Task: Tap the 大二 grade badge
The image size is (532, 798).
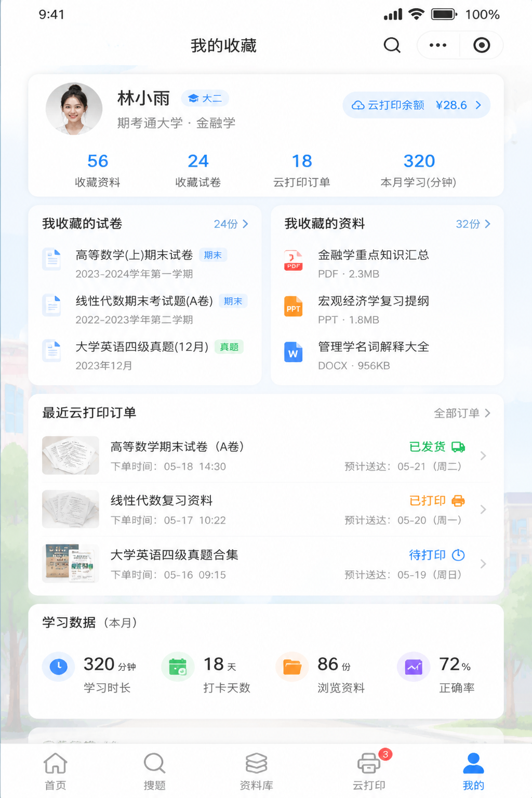Action: point(205,98)
